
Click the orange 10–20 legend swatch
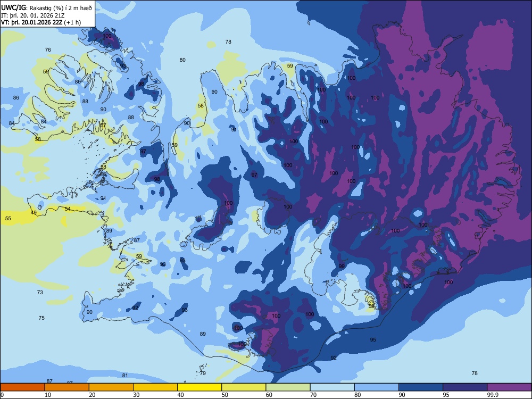[x=67, y=387]
